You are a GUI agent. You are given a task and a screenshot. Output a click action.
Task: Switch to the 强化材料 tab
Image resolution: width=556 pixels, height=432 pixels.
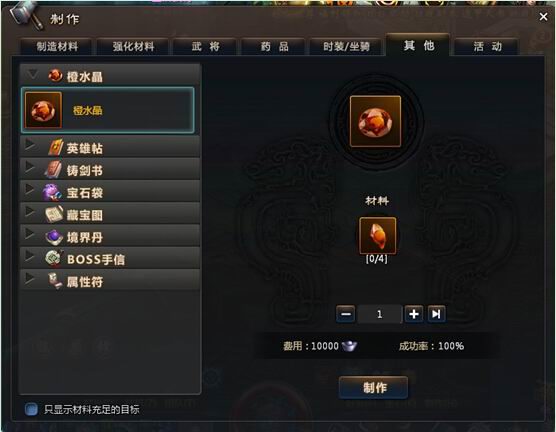(x=133, y=47)
